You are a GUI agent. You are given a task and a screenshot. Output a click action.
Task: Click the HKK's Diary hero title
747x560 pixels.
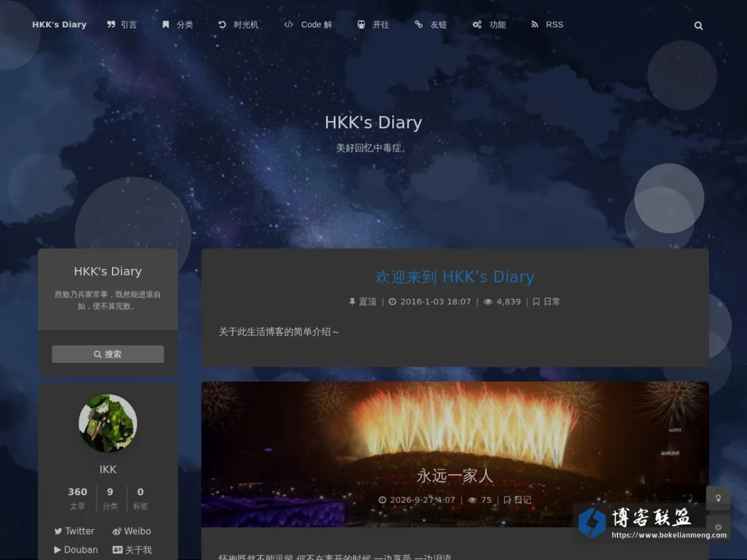(374, 123)
